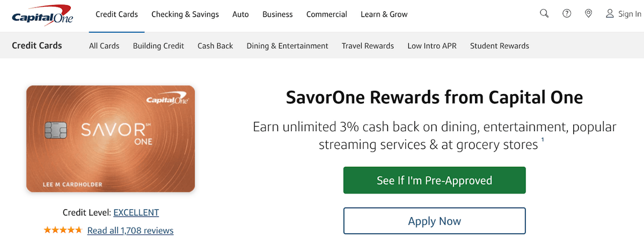Screen dimensions: 644x243
Task: Expand the Learn & Grow menu
Action: point(384,15)
